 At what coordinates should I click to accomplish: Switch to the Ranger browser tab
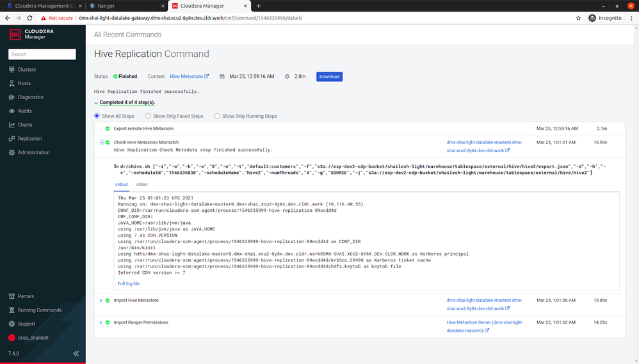126,6
